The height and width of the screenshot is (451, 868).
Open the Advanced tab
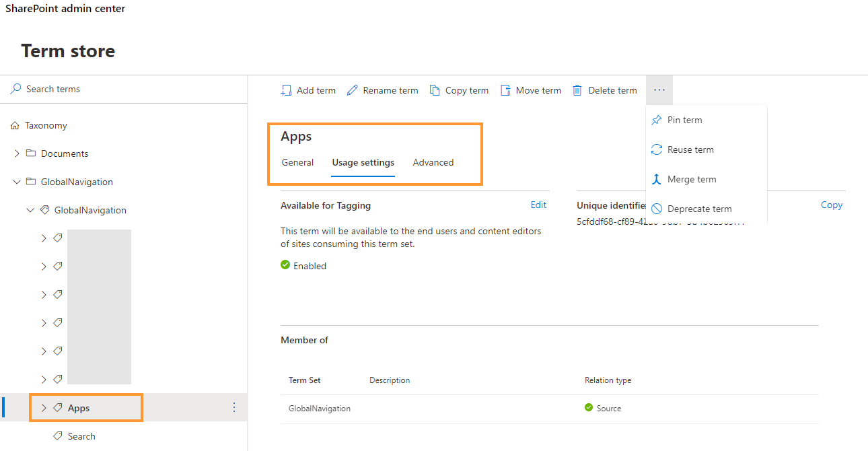433,162
